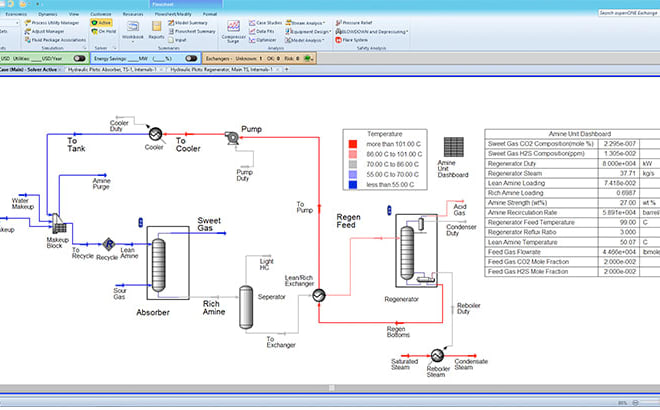
Task: Open the Hydraulic Plots Absorber tab
Action: (x=112, y=69)
